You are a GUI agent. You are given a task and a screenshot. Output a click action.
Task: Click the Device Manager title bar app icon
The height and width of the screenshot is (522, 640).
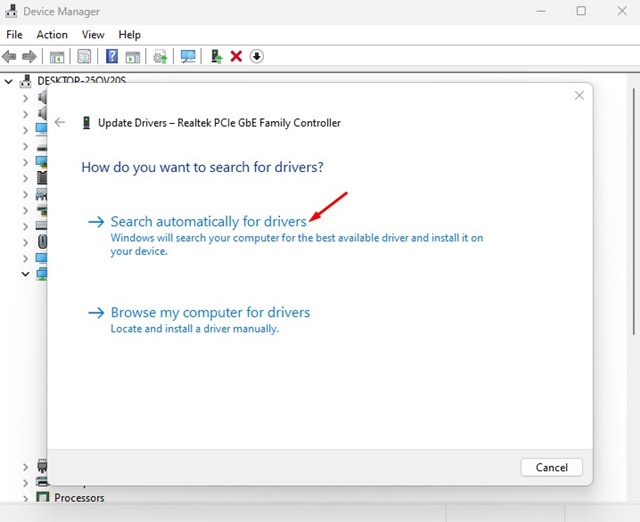pyautogui.click(x=11, y=11)
